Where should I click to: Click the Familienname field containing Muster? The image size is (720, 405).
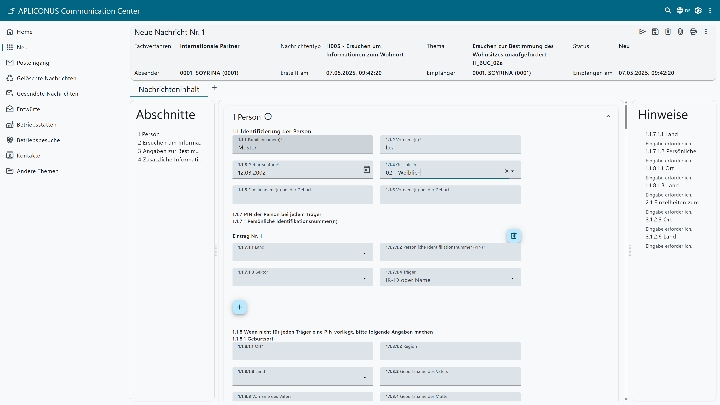[x=303, y=144]
